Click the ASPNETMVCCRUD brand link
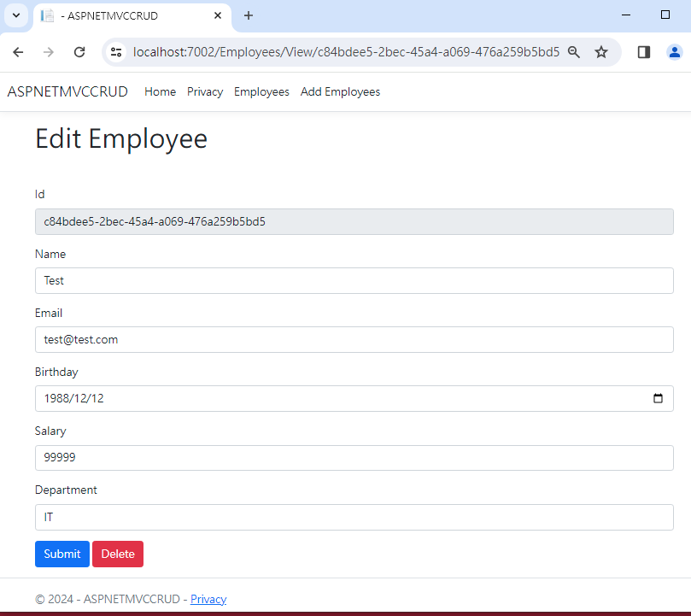The image size is (691, 616). click(x=67, y=91)
